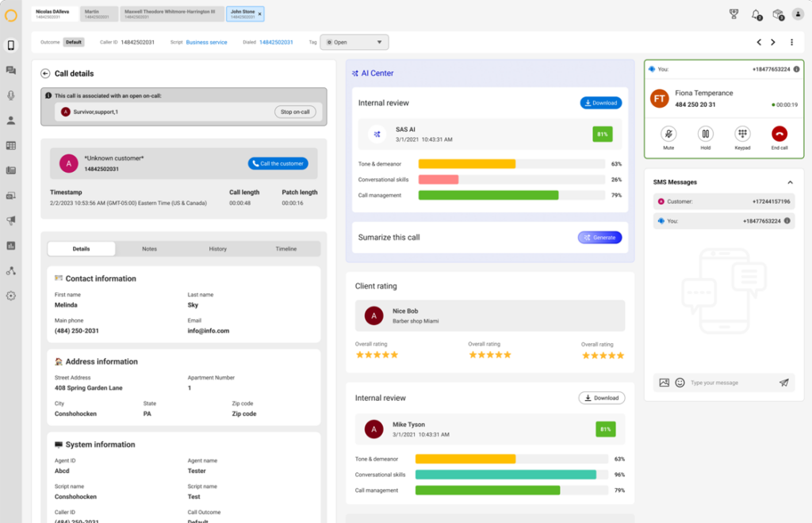The height and width of the screenshot is (523, 812).
Task: Open the Business service script link
Action: pos(207,43)
